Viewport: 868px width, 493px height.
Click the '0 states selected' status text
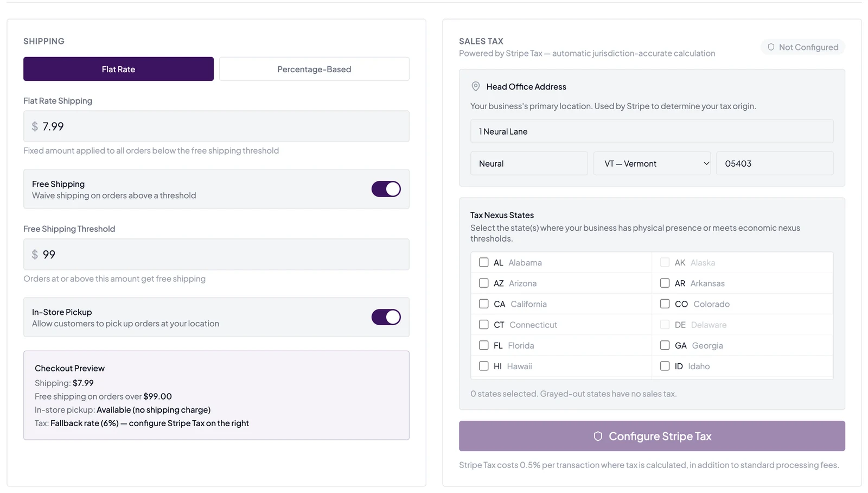pos(573,394)
